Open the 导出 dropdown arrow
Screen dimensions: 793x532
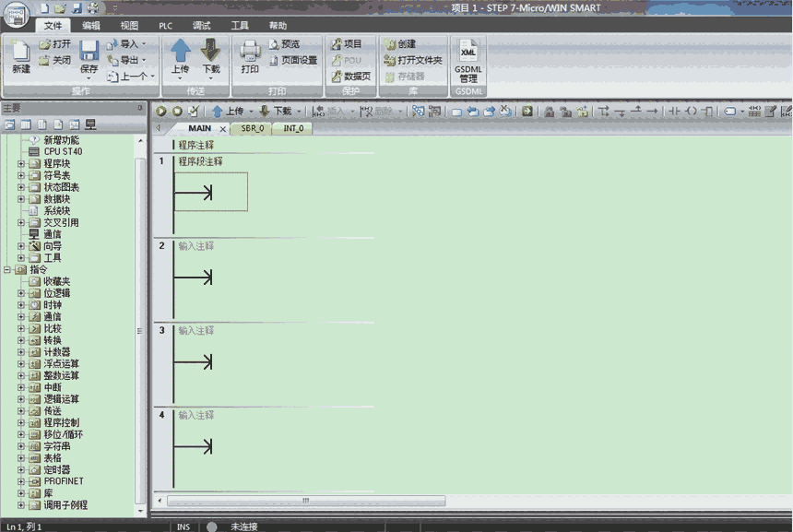click(x=144, y=61)
